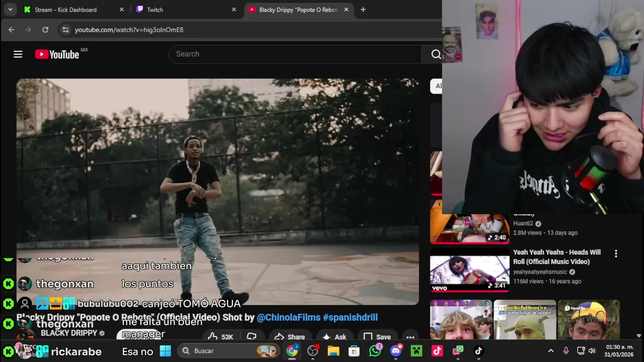Open network settings tray icon

click(581, 351)
